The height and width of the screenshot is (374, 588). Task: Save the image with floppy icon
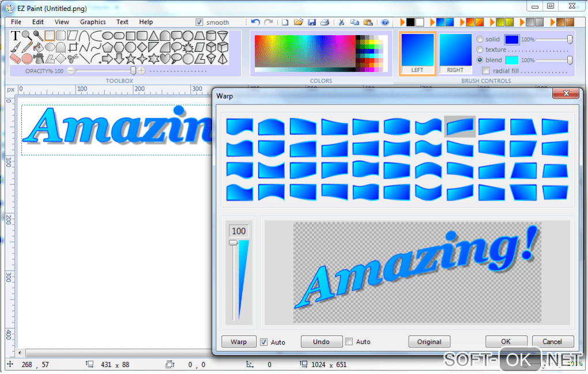click(x=312, y=22)
